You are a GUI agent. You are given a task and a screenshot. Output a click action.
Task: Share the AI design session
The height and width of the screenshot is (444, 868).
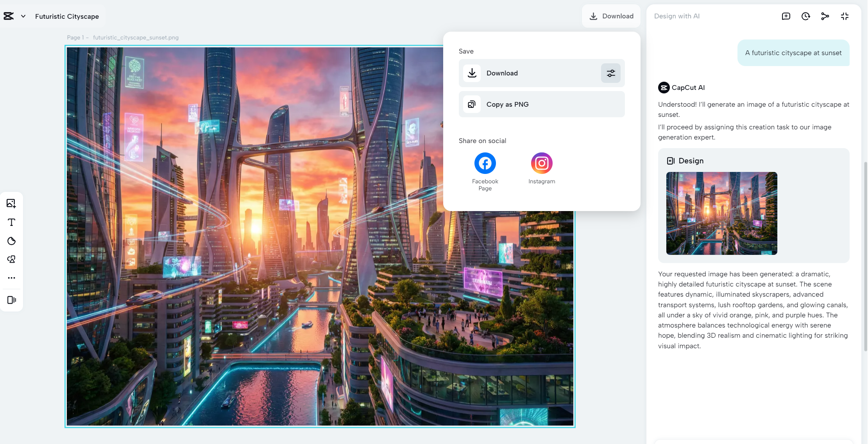pyautogui.click(x=825, y=16)
